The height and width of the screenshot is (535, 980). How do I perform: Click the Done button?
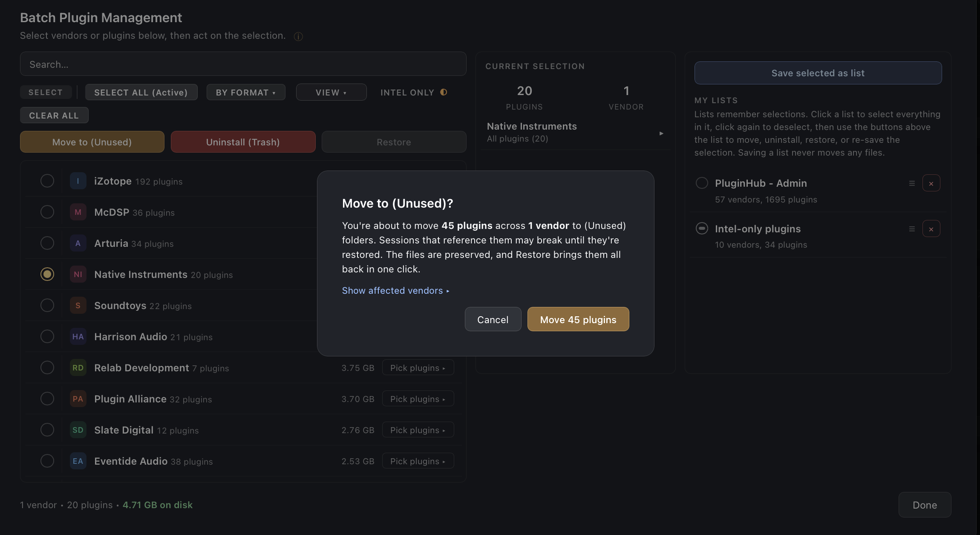pyautogui.click(x=925, y=505)
